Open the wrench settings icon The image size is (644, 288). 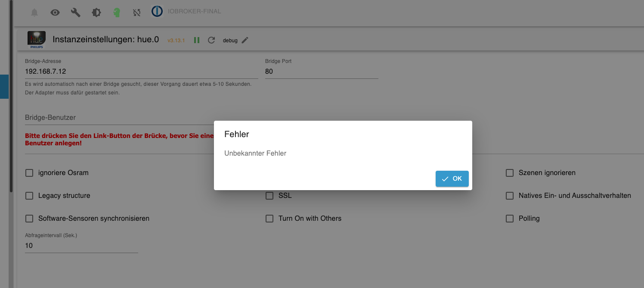76,13
